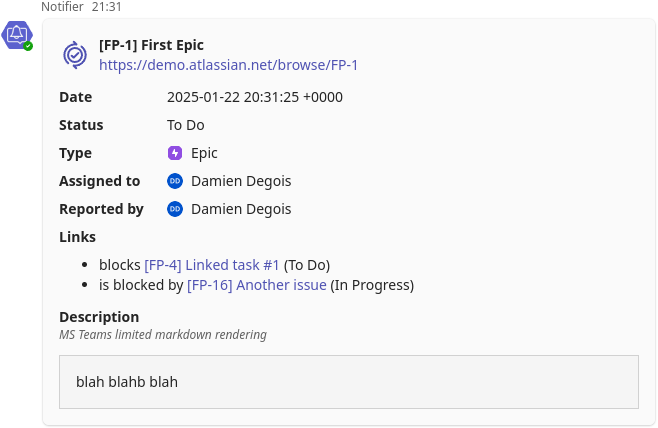Click the purple Epic type icon

click(175, 153)
